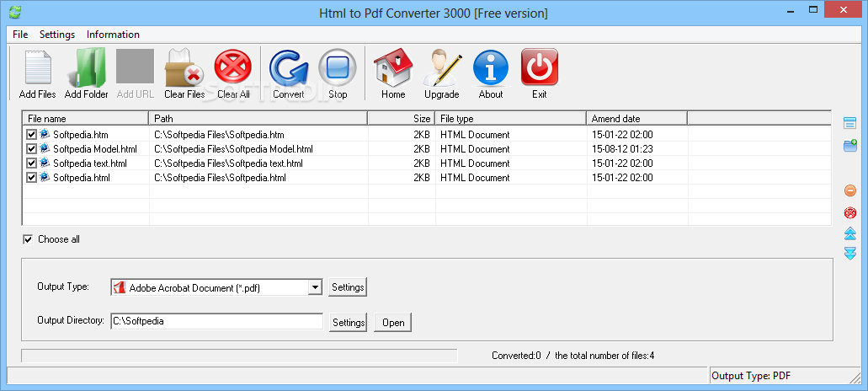The image size is (868, 391).
Task: Click the orange remove item sidebar icon
Action: (850, 190)
